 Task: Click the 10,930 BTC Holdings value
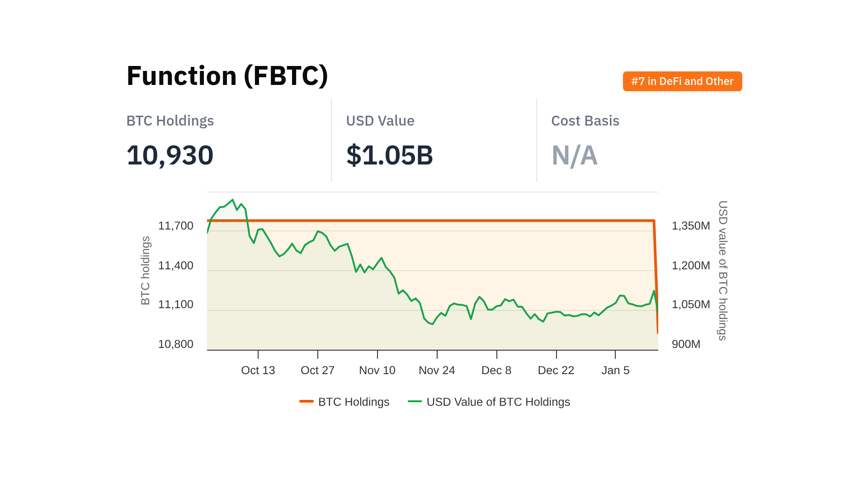coord(170,155)
